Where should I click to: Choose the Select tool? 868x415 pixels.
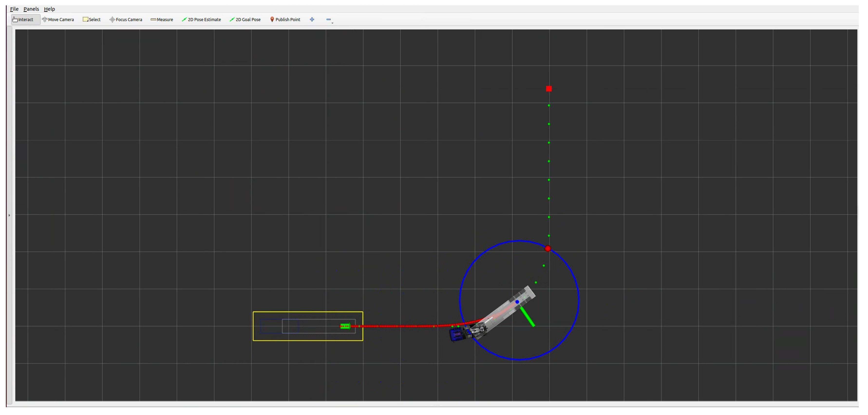[x=92, y=19]
